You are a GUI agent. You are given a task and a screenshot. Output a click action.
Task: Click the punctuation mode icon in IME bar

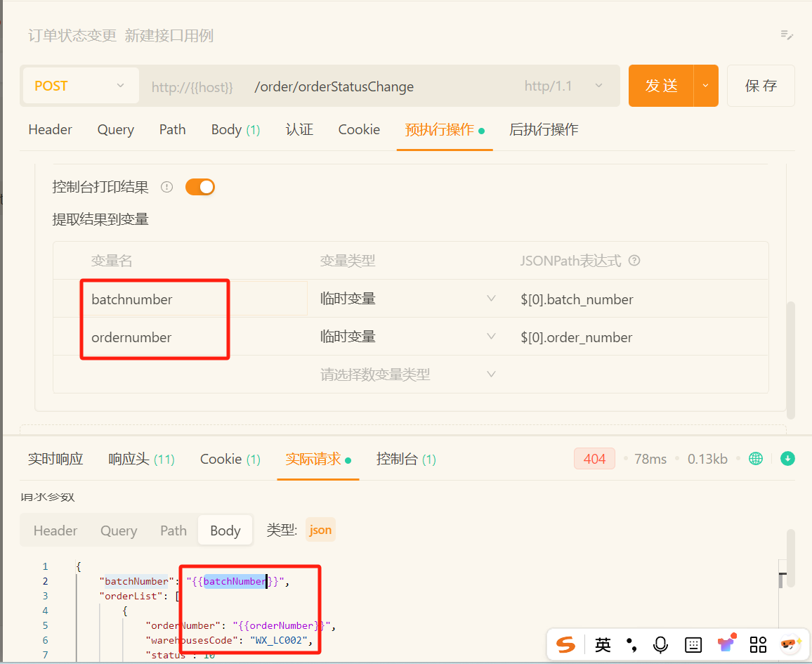click(x=631, y=645)
